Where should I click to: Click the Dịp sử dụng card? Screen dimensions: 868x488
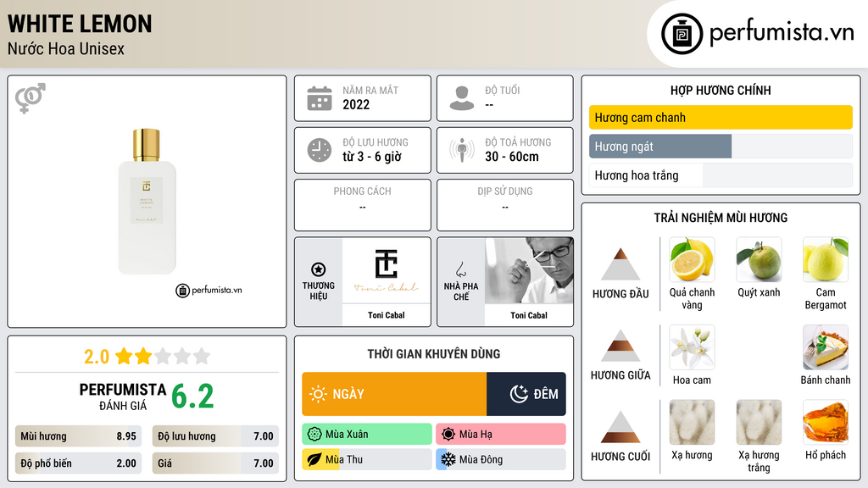coord(505,205)
